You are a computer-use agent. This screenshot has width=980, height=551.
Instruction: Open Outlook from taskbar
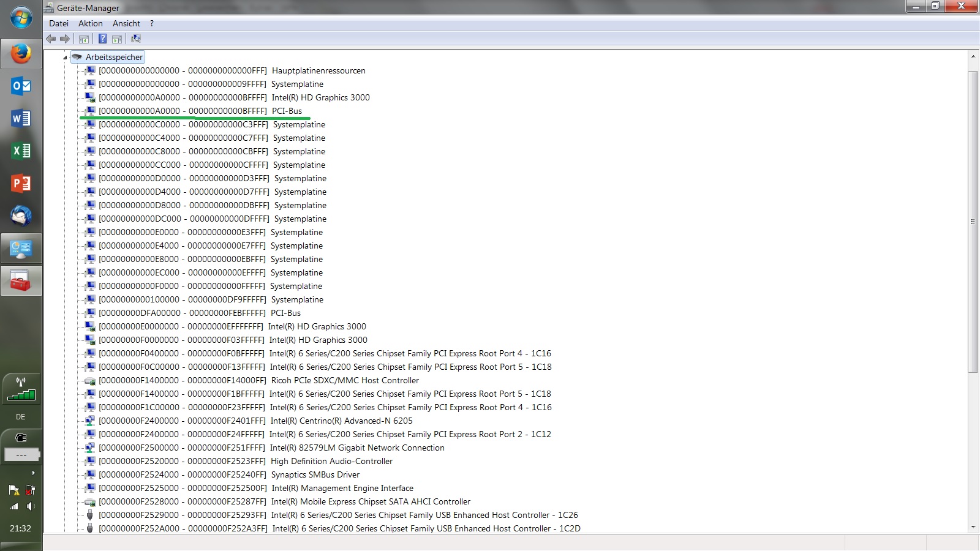(x=21, y=86)
